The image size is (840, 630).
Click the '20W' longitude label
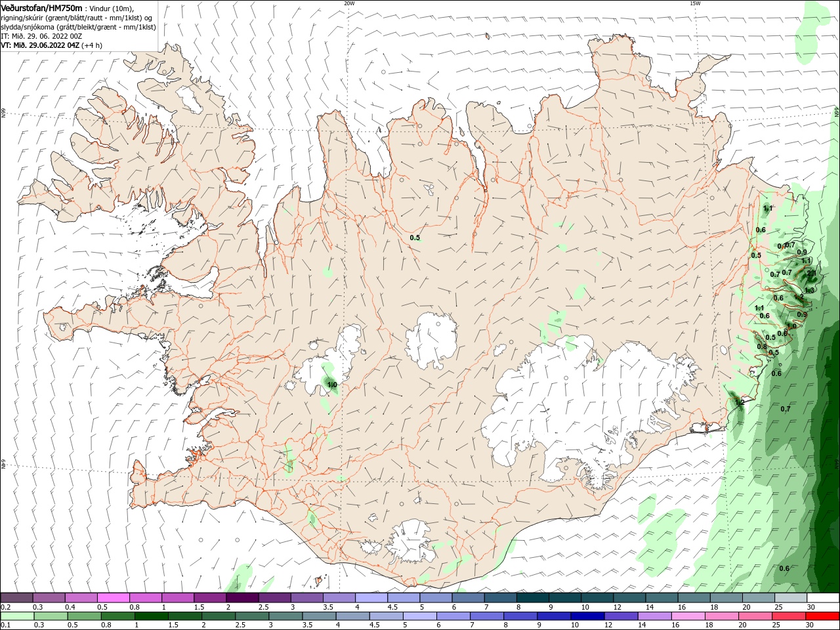coord(349,3)
